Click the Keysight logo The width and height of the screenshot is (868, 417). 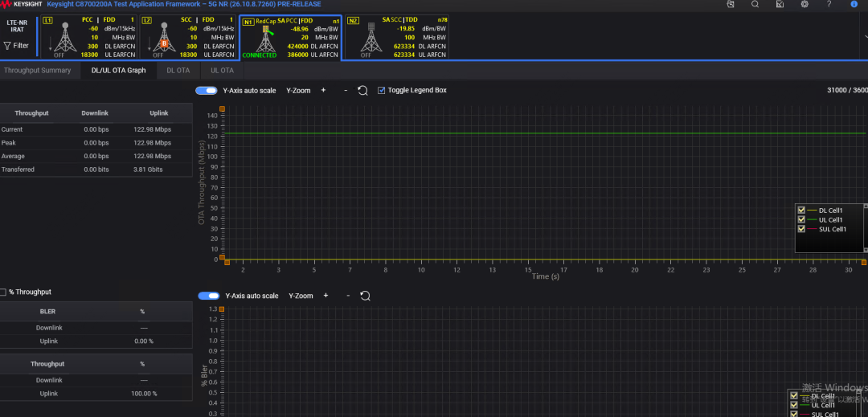click(x=22, y=4)
